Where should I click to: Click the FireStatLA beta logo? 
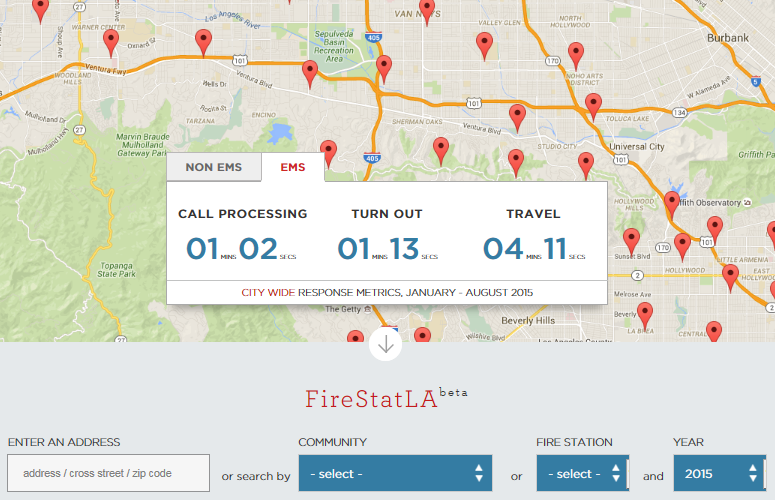(x=386, y=399)
